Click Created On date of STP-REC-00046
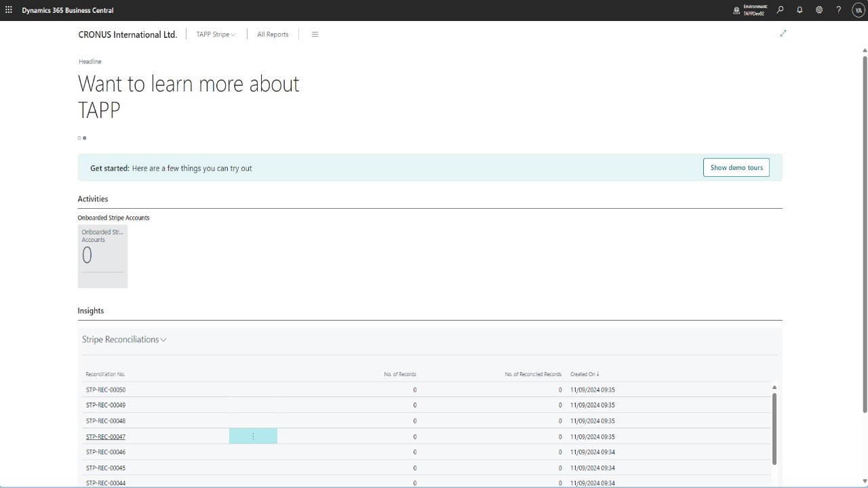 593,452
